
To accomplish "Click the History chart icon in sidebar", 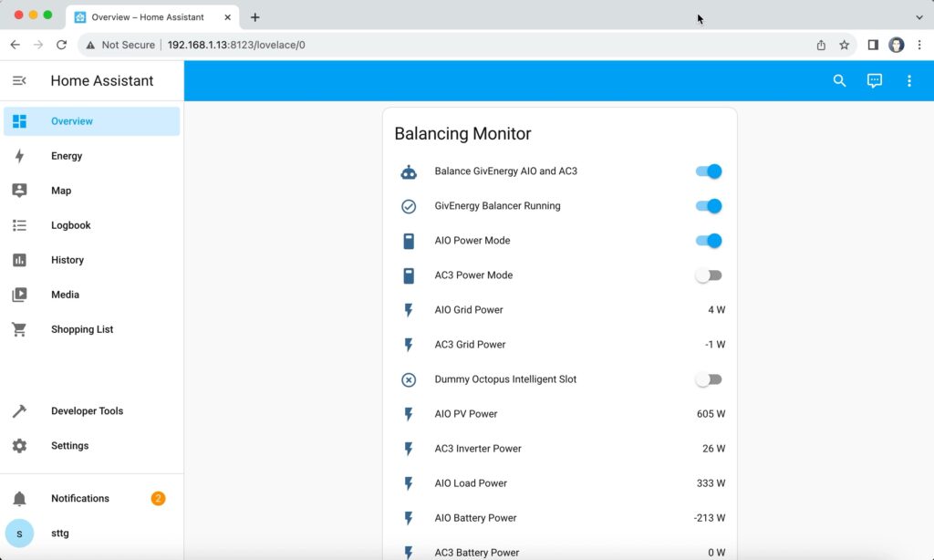I will tap(19, 260).
